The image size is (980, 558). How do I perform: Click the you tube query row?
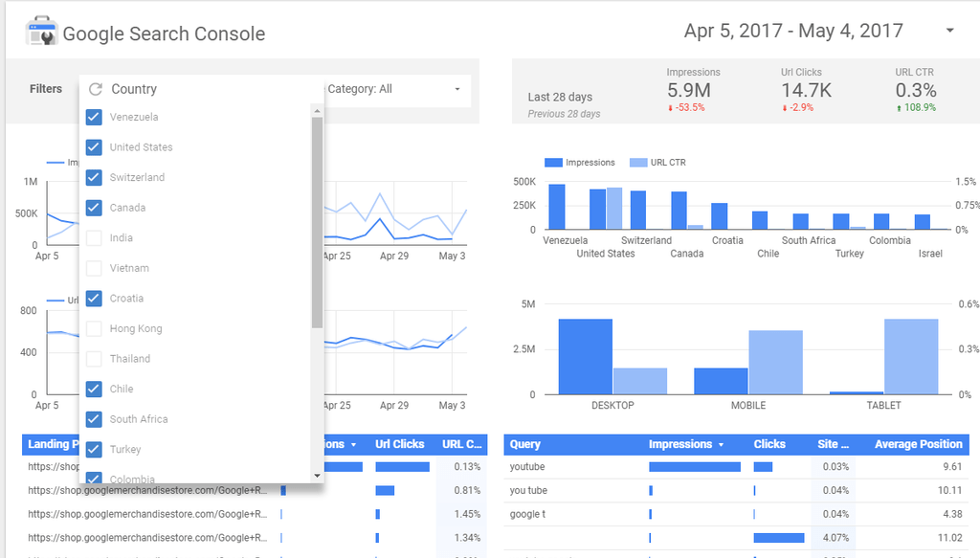coord(736,490)
